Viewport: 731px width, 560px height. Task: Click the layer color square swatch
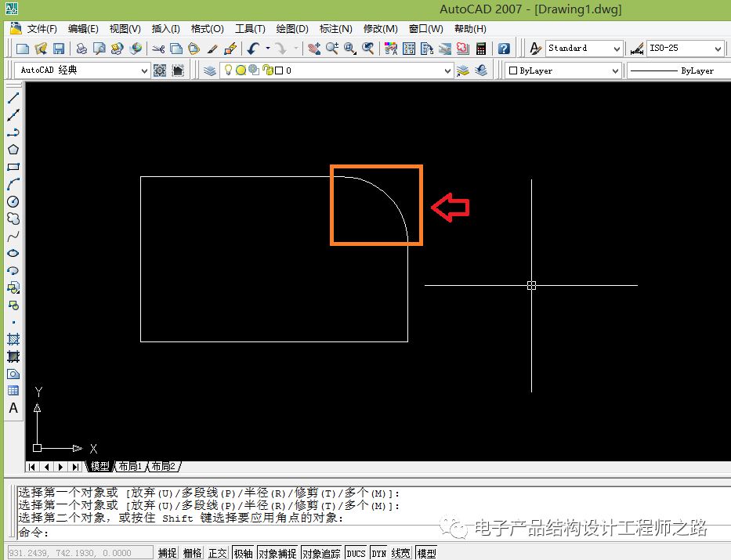pyautogui.click(x=279, y=70)
